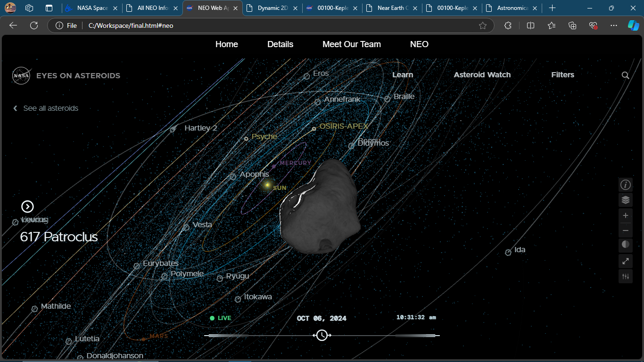
Task: Zoom in with the plus button
Action: click(626, 215)
